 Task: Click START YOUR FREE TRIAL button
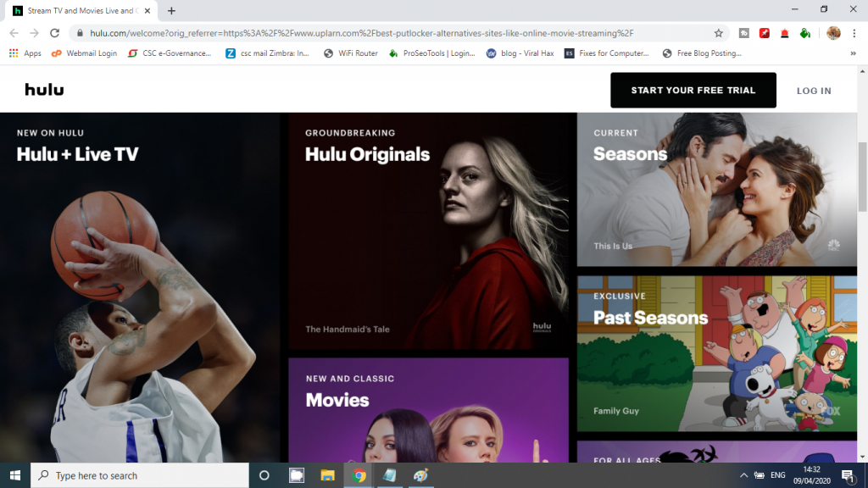(693, 90)
